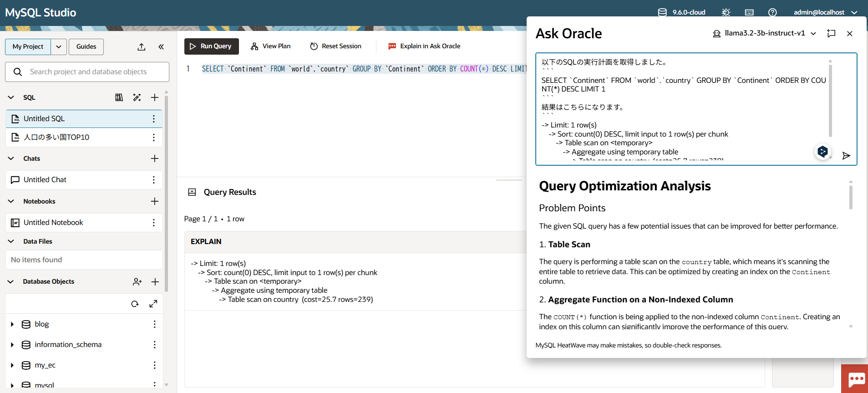868x393 pixels.
Task: Click the search project and database objects field
Action: [x=87, y=72]
